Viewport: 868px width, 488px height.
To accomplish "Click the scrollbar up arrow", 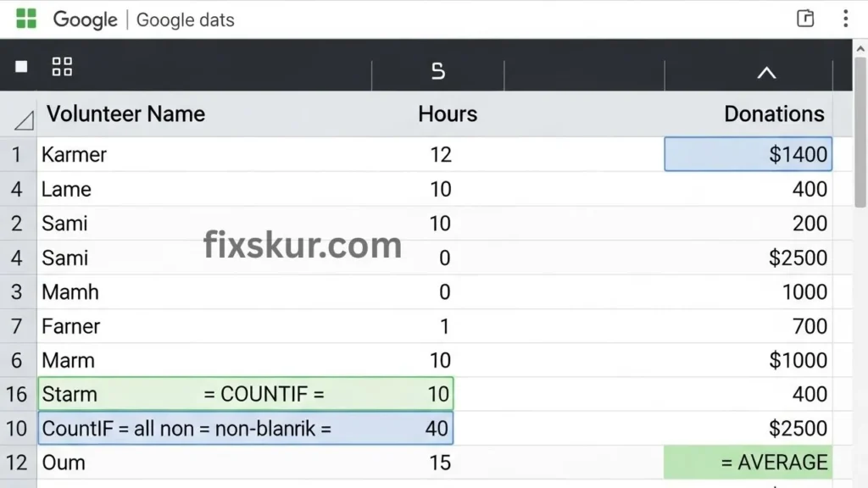I will pos(860,48).
